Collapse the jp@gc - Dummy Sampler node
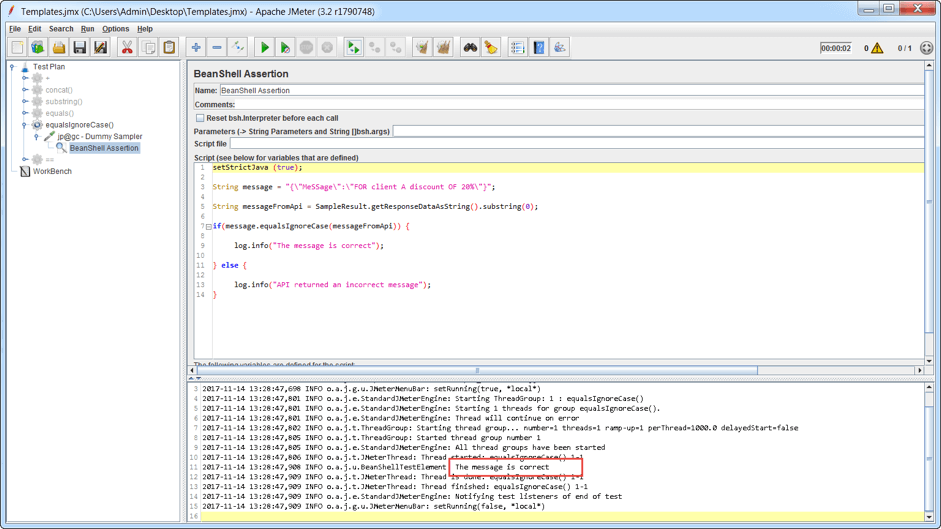The height and width of the screenshot is (529, 941). click(36, 136)
